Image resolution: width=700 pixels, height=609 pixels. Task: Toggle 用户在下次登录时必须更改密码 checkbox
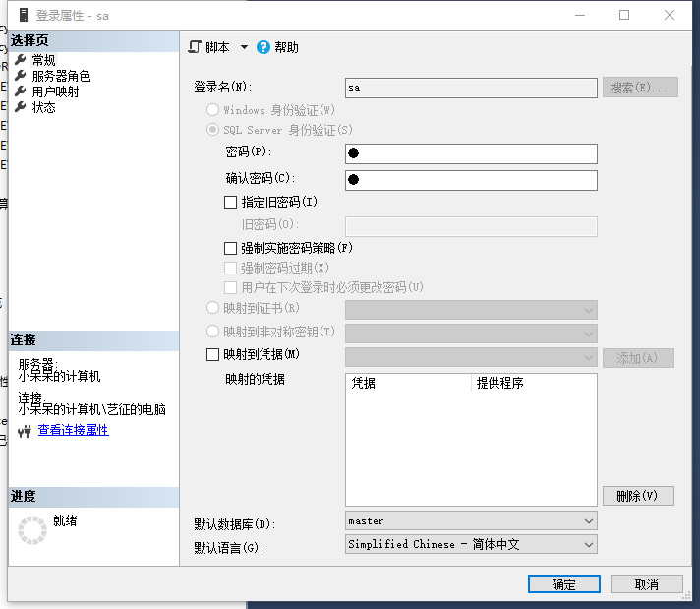[230, 287]
